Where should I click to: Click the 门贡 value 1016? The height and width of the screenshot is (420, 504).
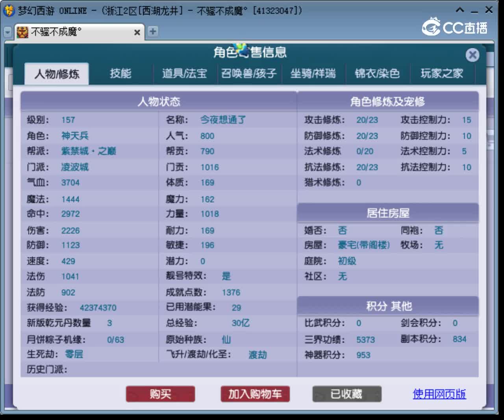click(x=209, y=167)
